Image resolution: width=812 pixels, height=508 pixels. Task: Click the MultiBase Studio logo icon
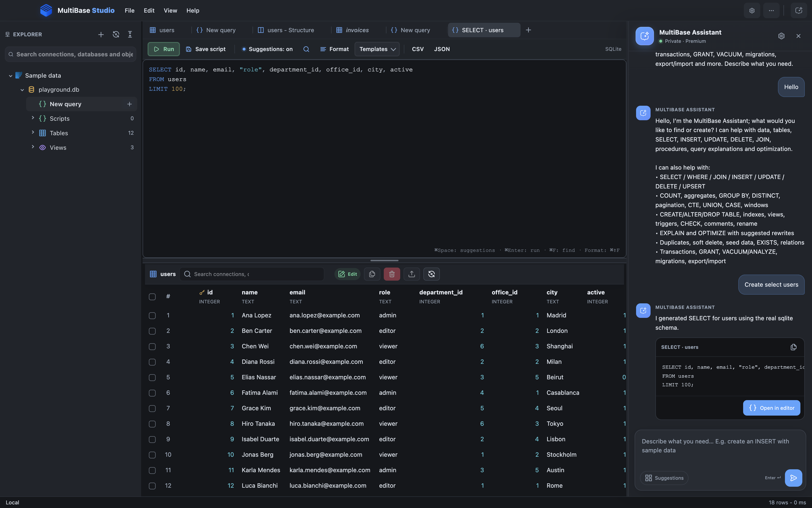point(46,10)
